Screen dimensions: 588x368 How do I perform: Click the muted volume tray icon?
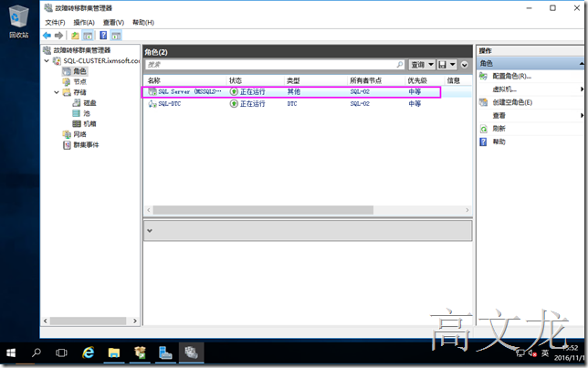coord(532,353)
